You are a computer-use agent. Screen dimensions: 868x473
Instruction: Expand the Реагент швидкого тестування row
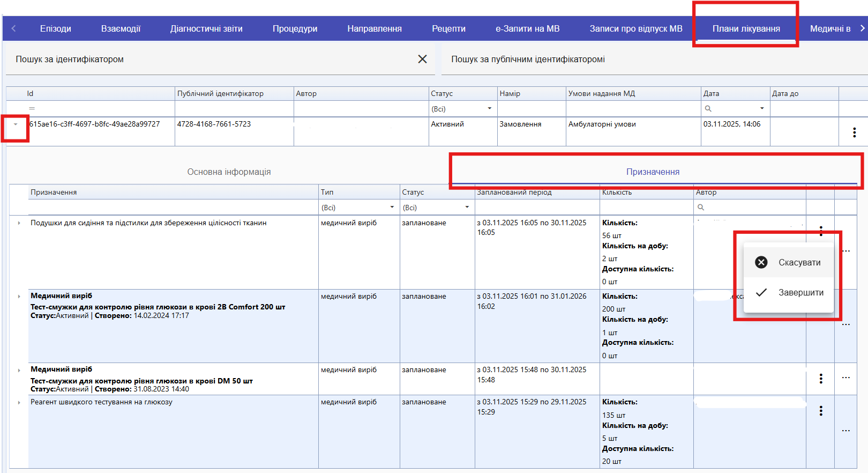click(19, 402)
